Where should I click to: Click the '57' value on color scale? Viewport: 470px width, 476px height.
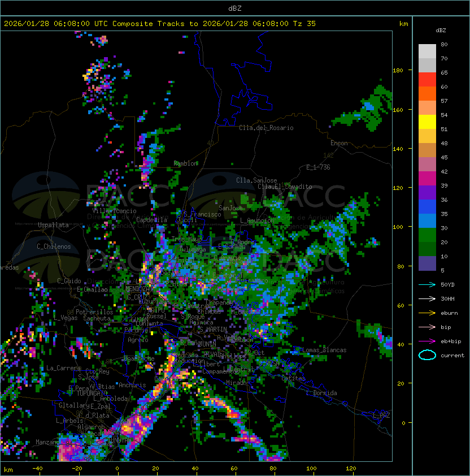tap(444, 101)
